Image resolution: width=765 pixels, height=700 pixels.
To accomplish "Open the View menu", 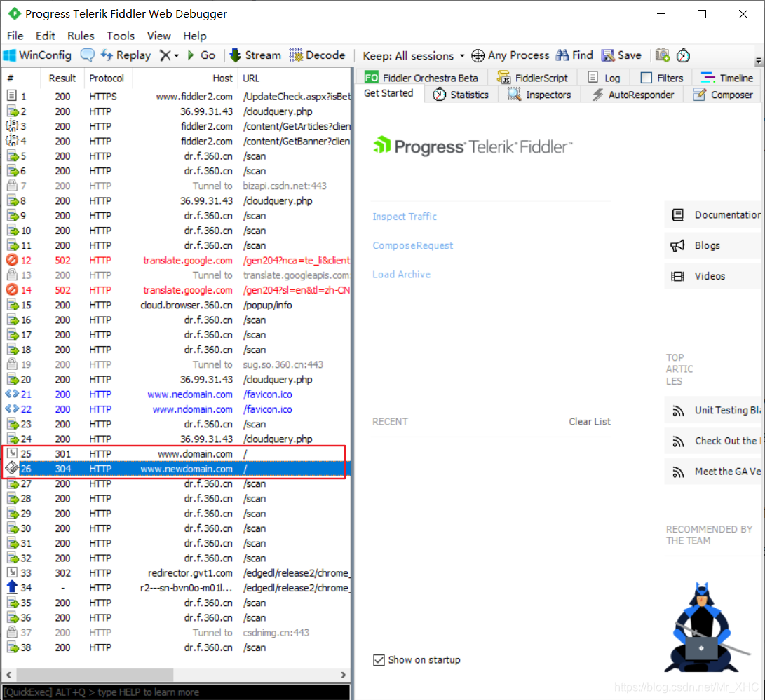I will [x=158, y=36].
